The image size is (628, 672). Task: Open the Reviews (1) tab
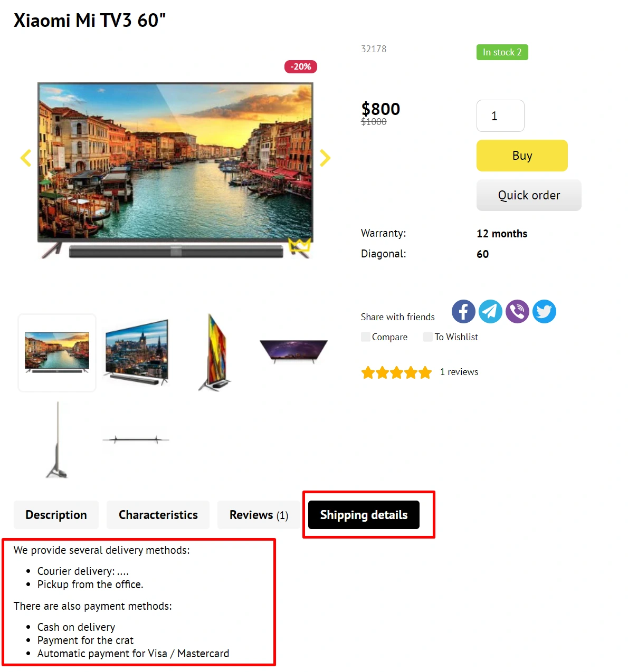click(x=259, y=515)
